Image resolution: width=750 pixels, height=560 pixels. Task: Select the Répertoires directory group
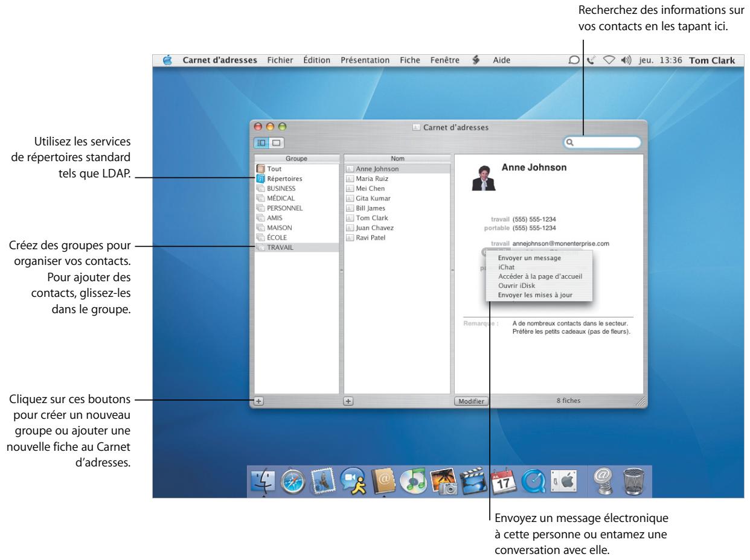click(296, 179)
